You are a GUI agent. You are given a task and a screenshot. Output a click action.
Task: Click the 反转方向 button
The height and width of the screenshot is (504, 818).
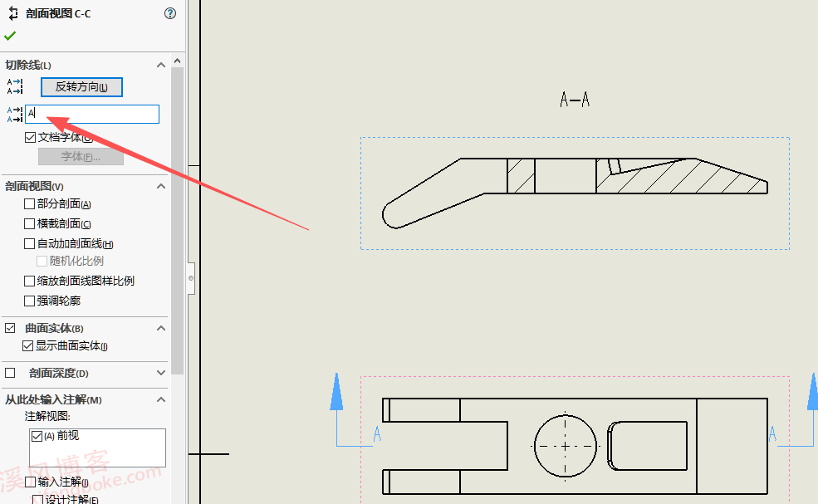81,87
